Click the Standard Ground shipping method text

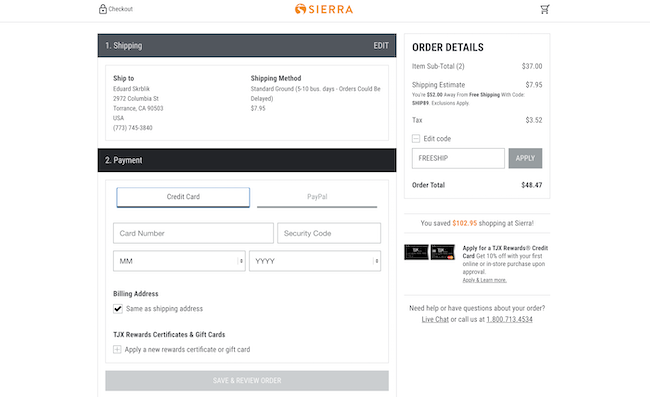[x=315, y=93]
